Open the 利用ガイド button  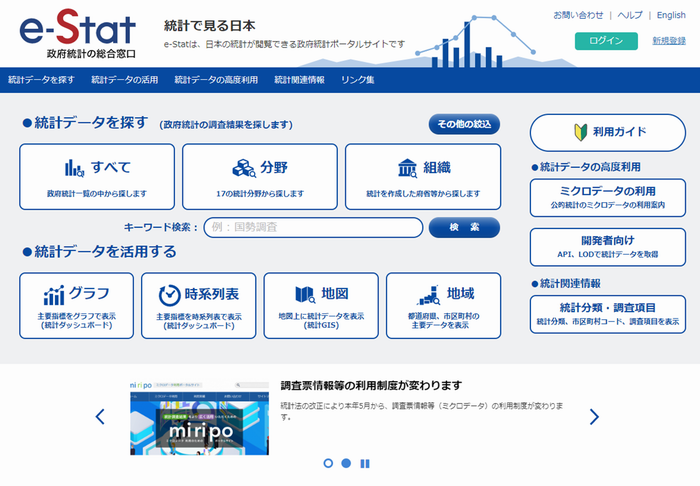[608, 133]
